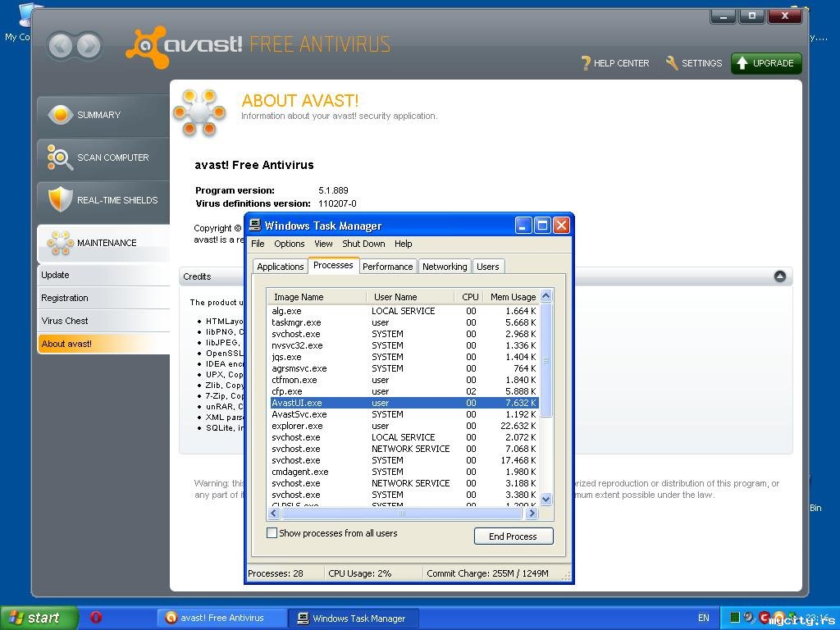Image resolution: width=840 pixels, height=630 pixels.
Task: Go back with avast back arrow
Action: (61, 46)
